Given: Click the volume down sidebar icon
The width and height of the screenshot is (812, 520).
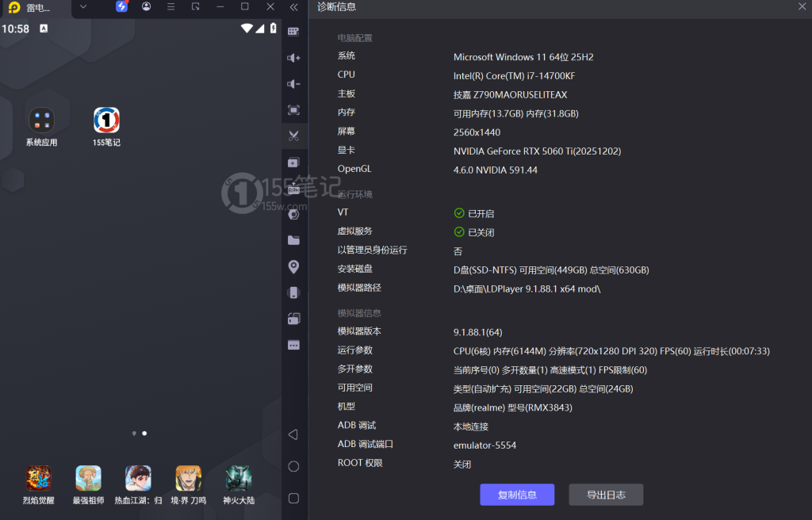Looking at the screenshot, I should (293, 84).
